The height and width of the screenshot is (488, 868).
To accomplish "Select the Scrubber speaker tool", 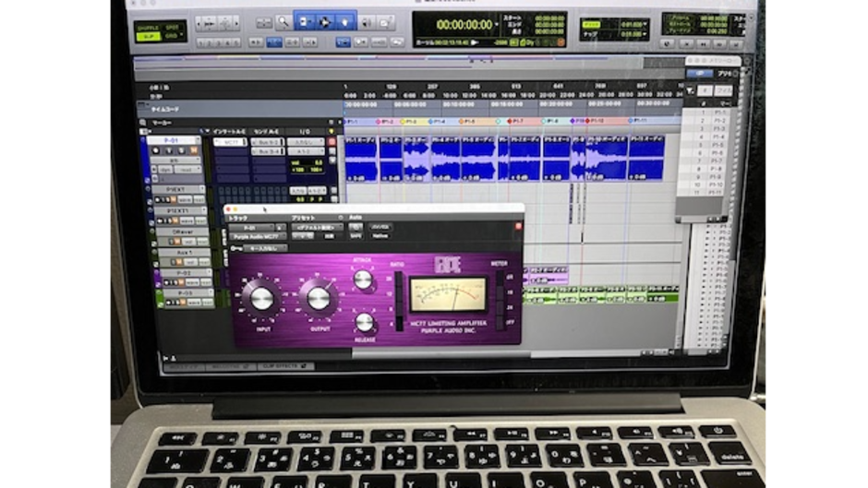I will [366, 23].
